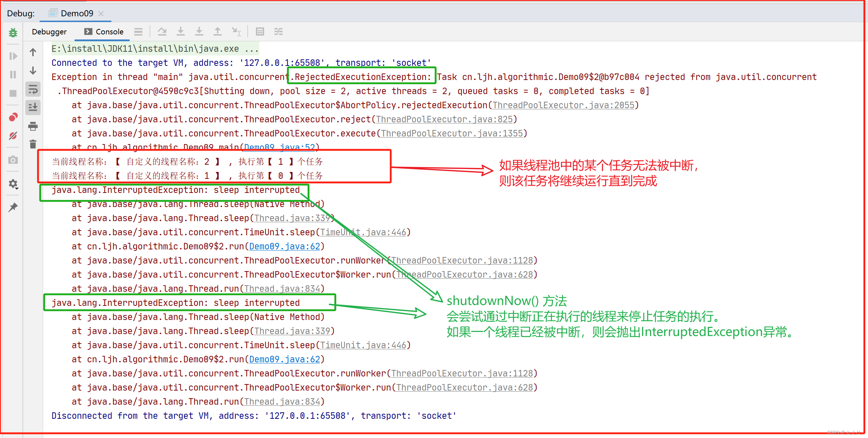The height and width of the screenshot is (438, 868).
Task: Click the Force Step Into icon
Action: point(199,32)
